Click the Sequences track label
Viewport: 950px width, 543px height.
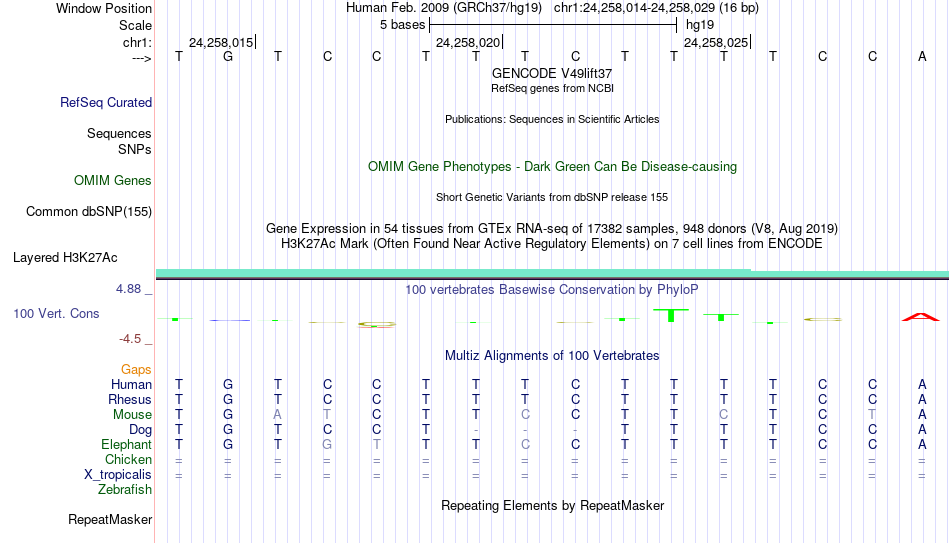tap(119, 133)
